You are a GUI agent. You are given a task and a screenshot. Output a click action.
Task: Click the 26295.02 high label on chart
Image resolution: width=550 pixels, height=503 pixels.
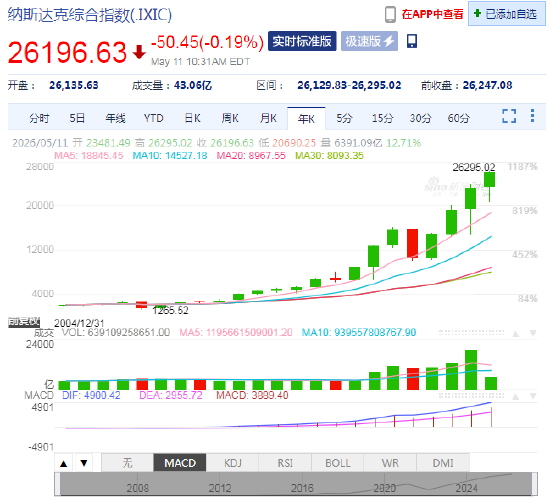[474, 167]
